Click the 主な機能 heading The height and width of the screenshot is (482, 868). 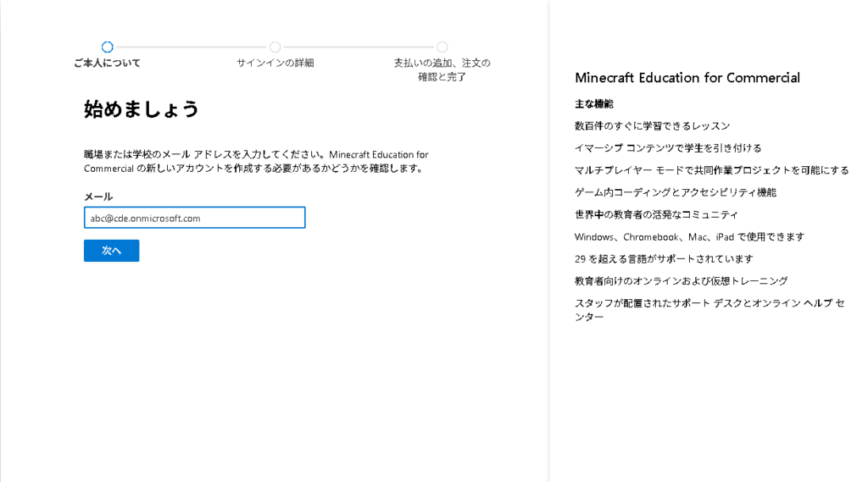point(594,104)
